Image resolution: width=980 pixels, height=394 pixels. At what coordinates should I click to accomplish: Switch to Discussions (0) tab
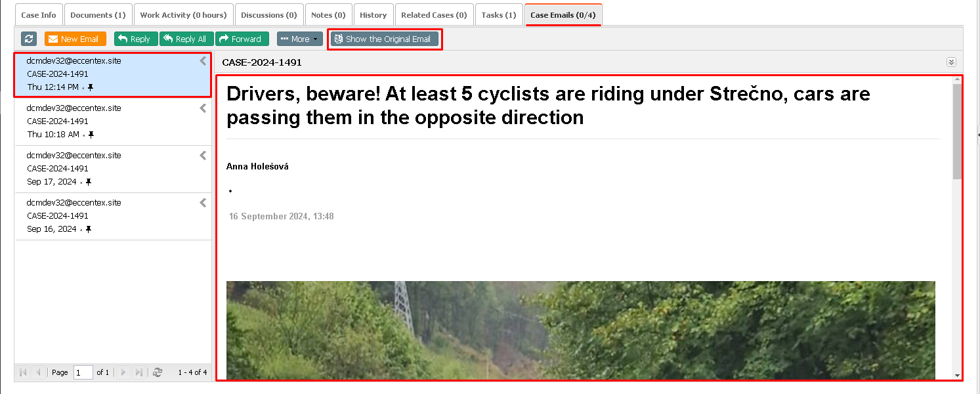(268, 14)
